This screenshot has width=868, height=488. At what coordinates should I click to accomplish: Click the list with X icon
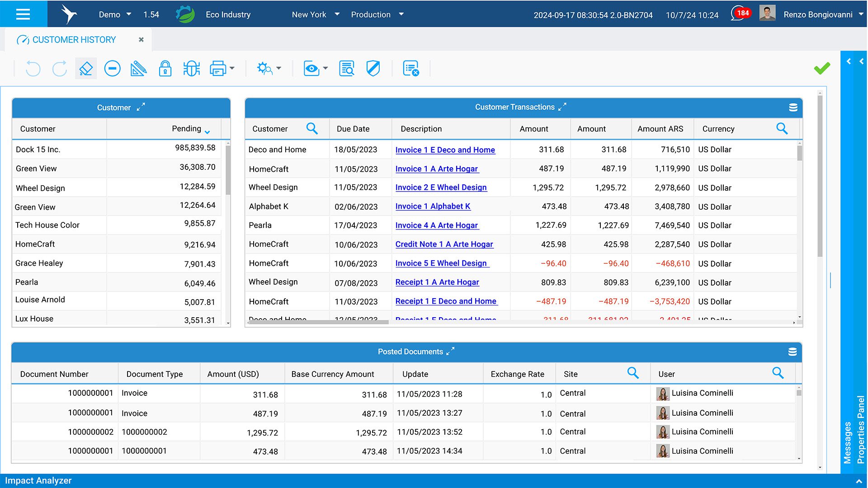tap(410, 69)
